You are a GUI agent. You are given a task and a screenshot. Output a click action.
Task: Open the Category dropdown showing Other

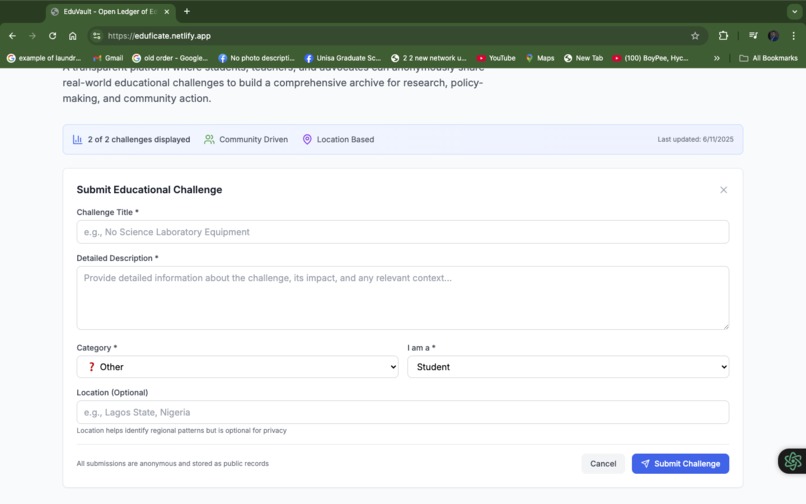coord(237,367)
